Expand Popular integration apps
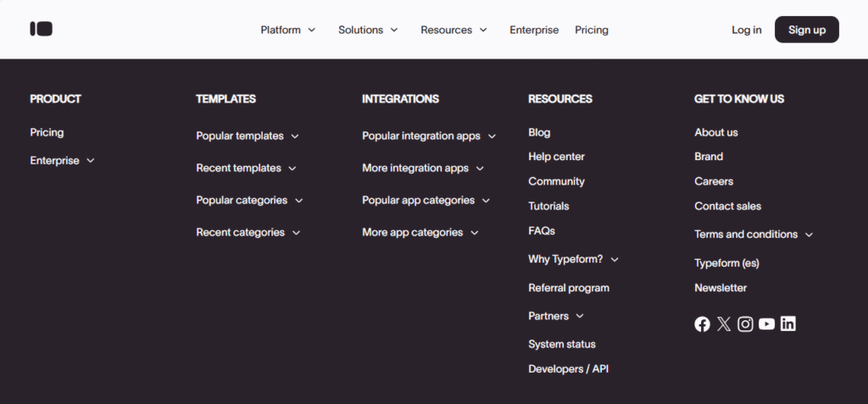The image size is (868, 404). [429, 136]
